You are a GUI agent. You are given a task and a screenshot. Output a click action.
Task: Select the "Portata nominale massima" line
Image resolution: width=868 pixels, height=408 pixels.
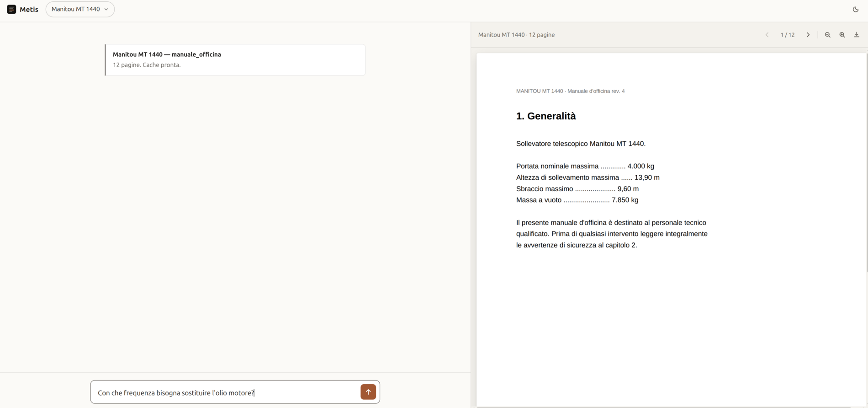coord(585,166)
